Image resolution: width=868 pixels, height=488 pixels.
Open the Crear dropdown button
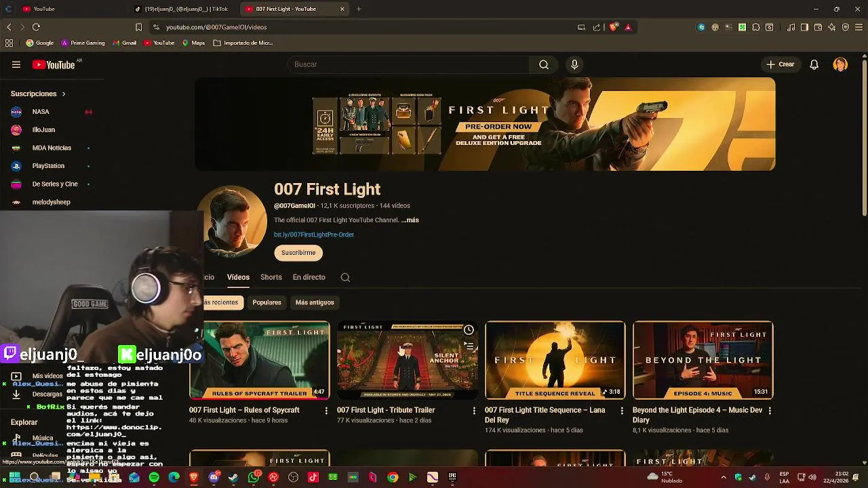pyautogui.click(x=781, y=64)
